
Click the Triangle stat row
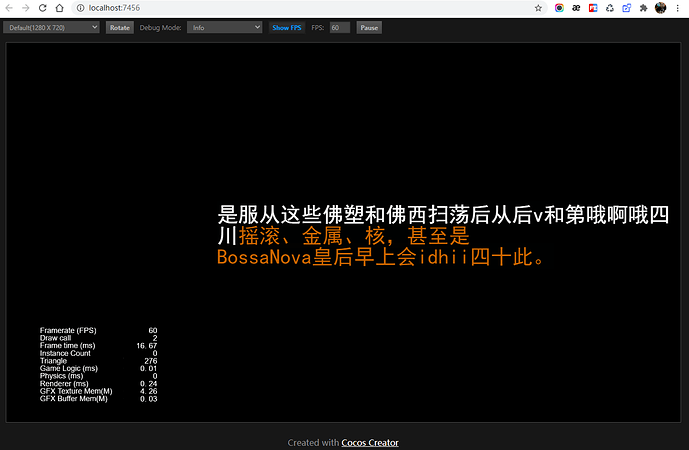pos(98,361)
